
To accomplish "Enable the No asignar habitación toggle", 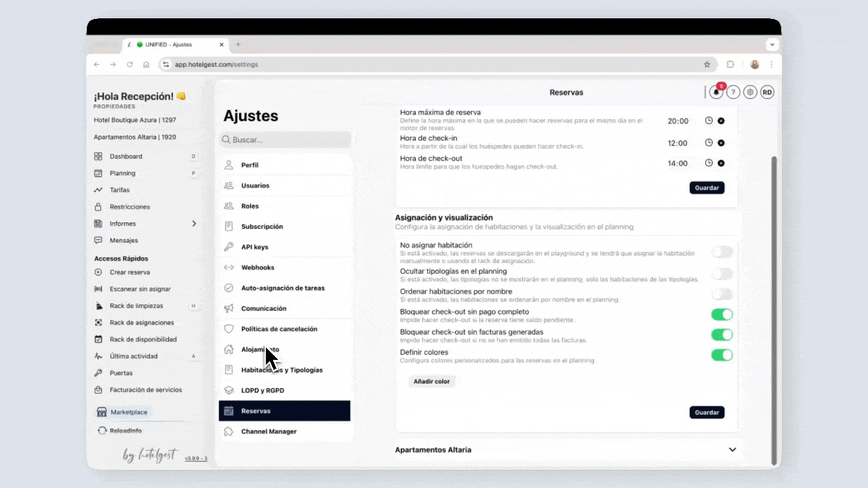I will (722, 252).
